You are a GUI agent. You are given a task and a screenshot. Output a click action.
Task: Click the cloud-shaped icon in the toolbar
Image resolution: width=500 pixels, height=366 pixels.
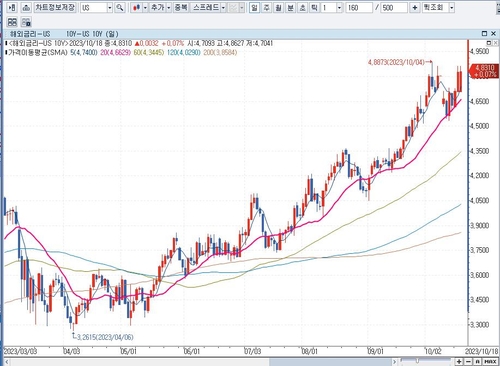[26, 7]
